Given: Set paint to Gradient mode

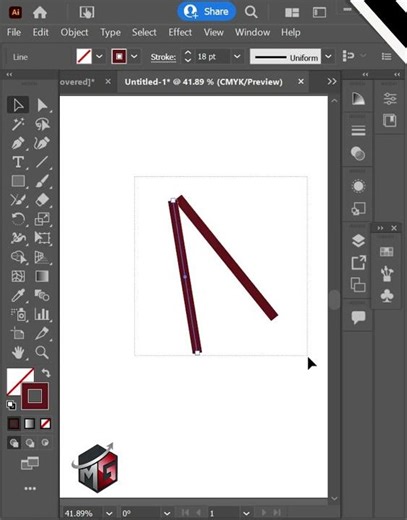Looking at the screenshot, I should point(29,424).
